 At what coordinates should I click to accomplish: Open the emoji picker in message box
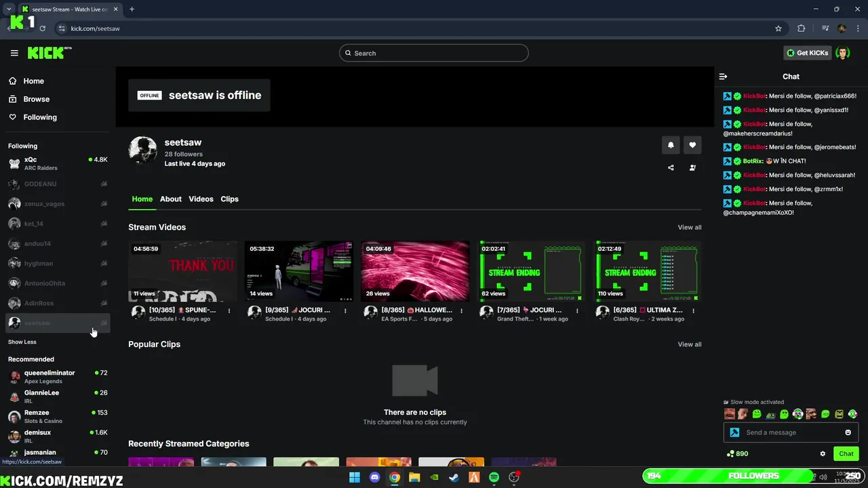coord(848,432)
